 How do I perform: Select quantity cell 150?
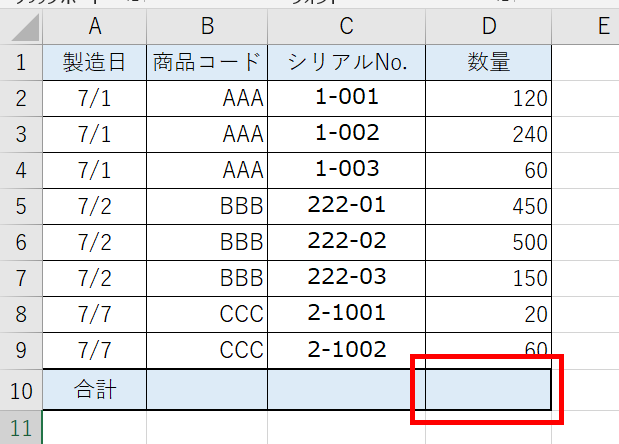coord(489,278)
